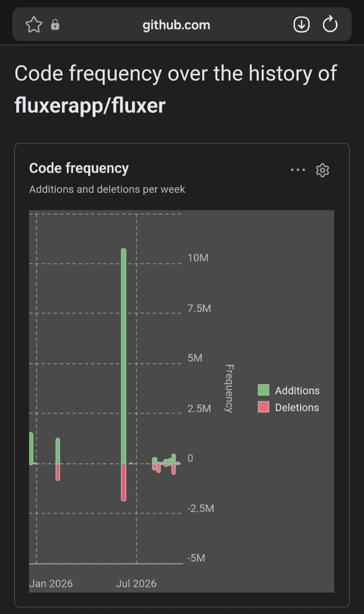This screenshot has width=364, height=614.
Task: Click the fluxerapp/fluxer repository title
Action: point(90,106)
